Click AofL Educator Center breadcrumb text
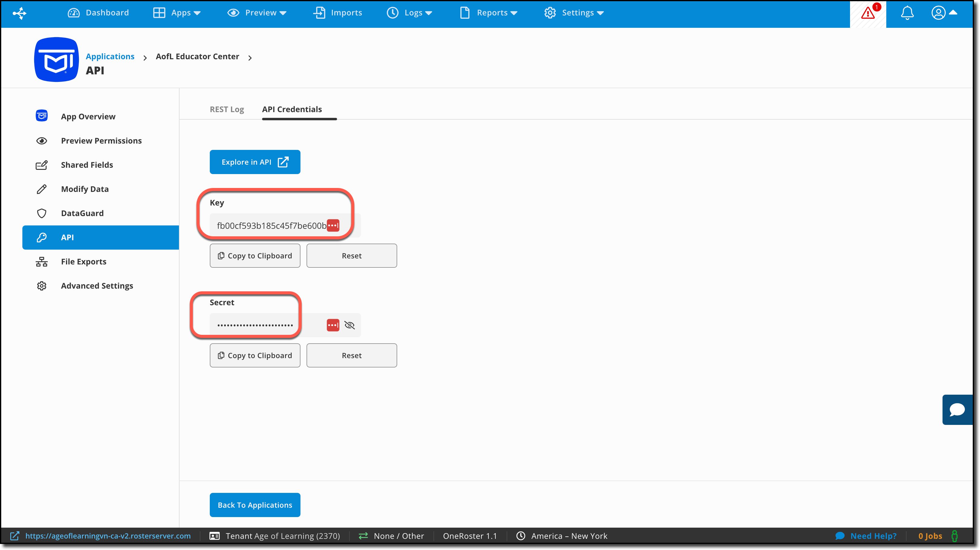This screenshot has width=980, height=550. click(197, 57)
